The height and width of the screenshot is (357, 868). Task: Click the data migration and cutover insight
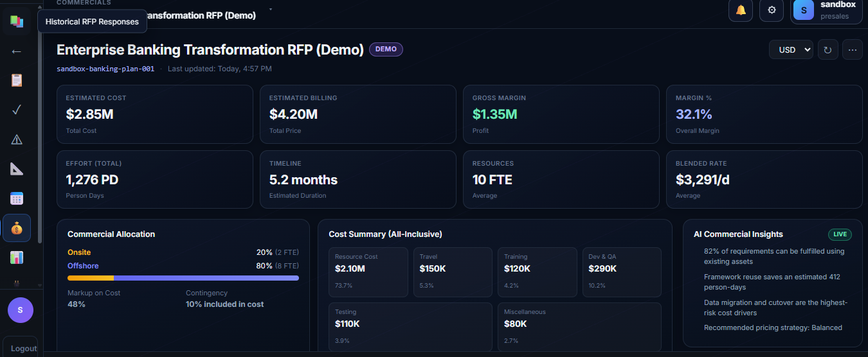tap(776, 308)
